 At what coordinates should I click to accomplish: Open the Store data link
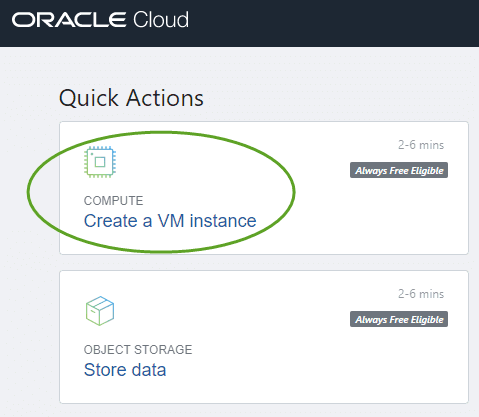125,370
